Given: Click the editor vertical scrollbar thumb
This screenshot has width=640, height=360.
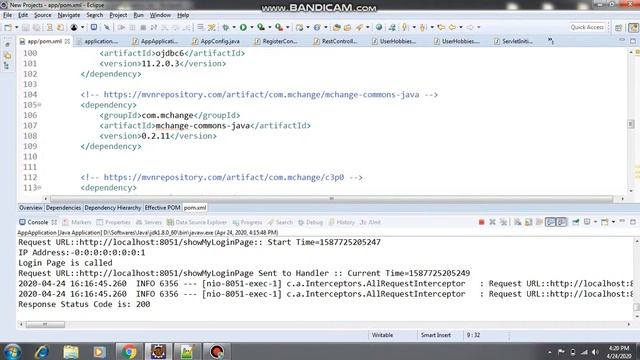Looking at the screenshot, I should (631, 124).
